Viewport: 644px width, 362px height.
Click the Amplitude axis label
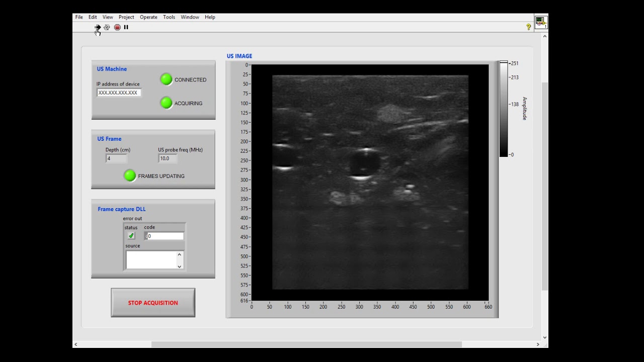click(x=524, y=108)
